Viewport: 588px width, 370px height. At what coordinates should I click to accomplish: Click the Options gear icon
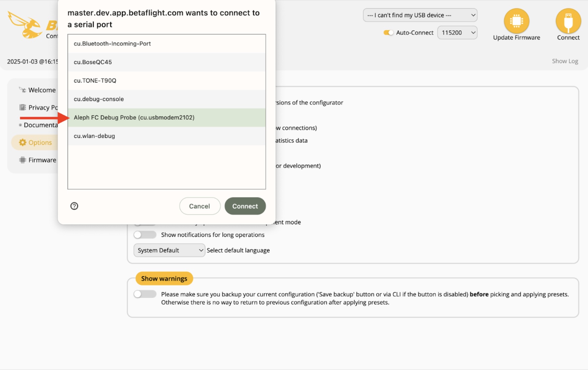point(22,142)
